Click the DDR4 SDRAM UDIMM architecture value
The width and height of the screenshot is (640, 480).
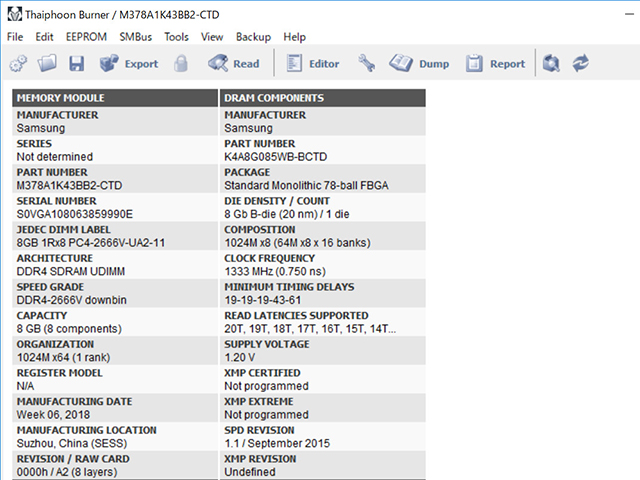71,271
